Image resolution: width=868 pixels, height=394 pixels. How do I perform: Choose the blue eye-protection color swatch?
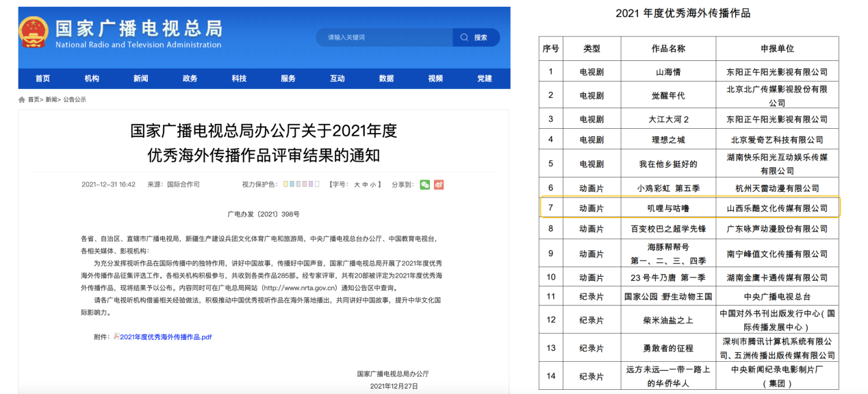(x=292, y=184)
